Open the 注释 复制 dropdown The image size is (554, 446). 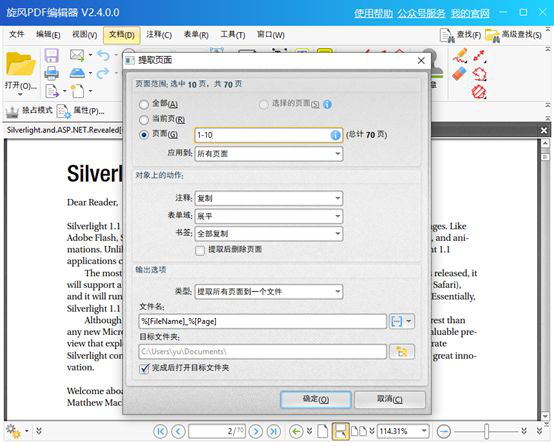pos(269,198)
